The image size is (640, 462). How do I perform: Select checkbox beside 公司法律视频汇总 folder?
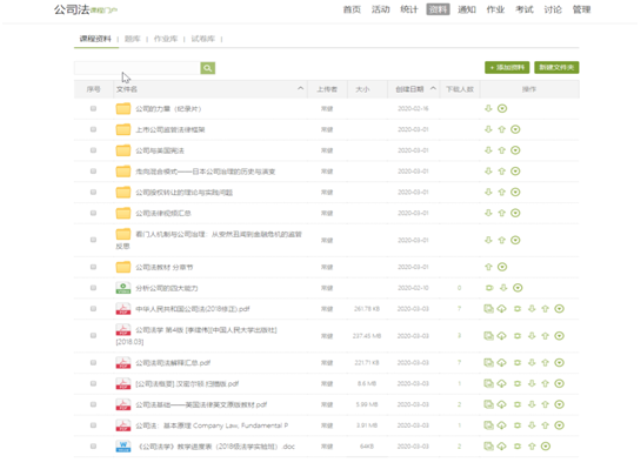pos(94,213)
